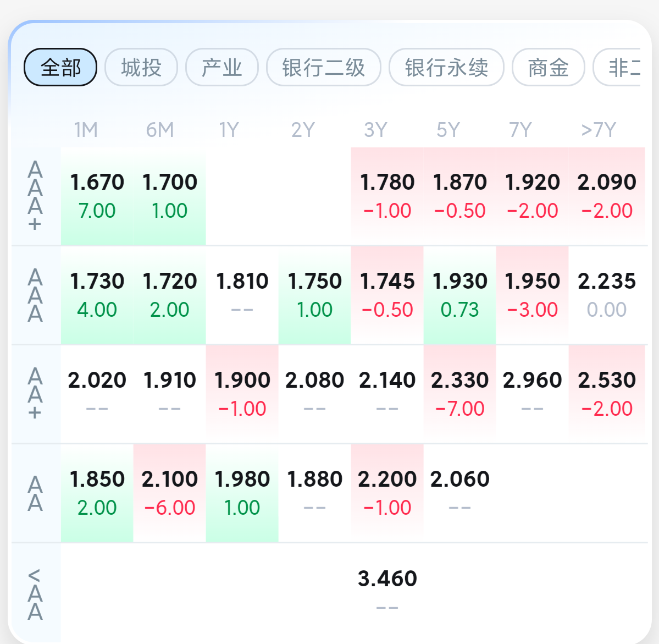Select the 银行二级 tab
The width and height of the screenshot is (659, 644).
pos(324,68)
